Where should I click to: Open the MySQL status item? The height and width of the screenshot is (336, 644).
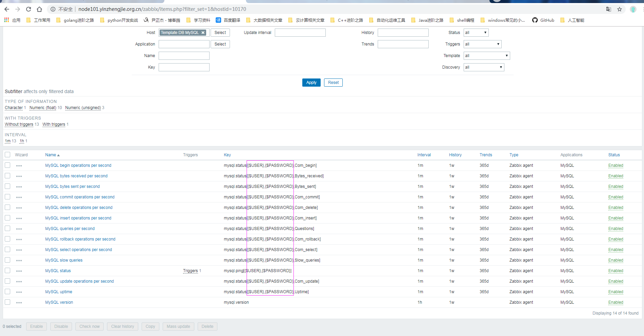[x=58, y=271]
